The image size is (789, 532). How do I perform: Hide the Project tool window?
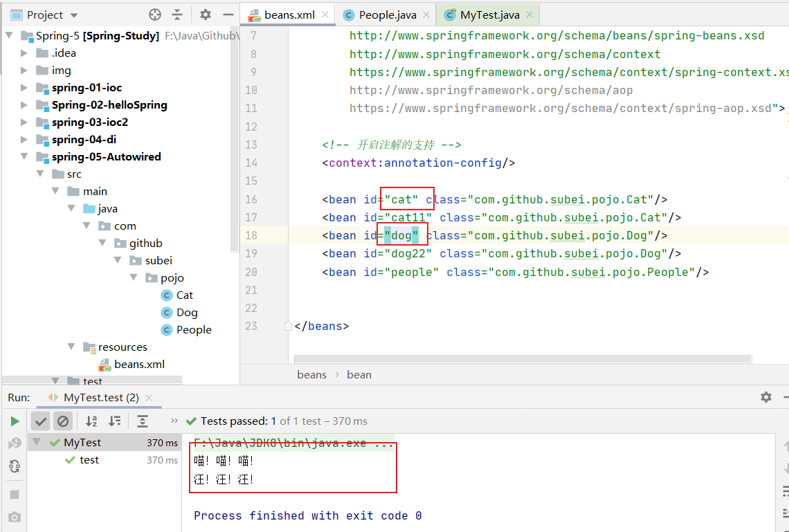pos(228,15)
